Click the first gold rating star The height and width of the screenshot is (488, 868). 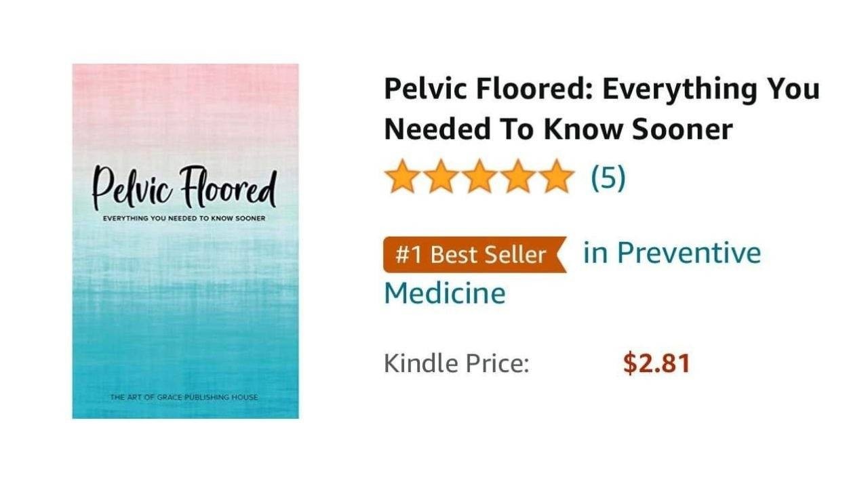(402, 178)
